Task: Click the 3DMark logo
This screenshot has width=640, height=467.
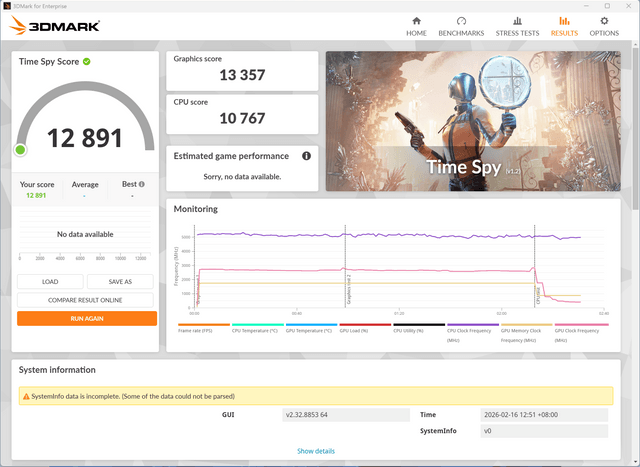Action: click(55, 26)
